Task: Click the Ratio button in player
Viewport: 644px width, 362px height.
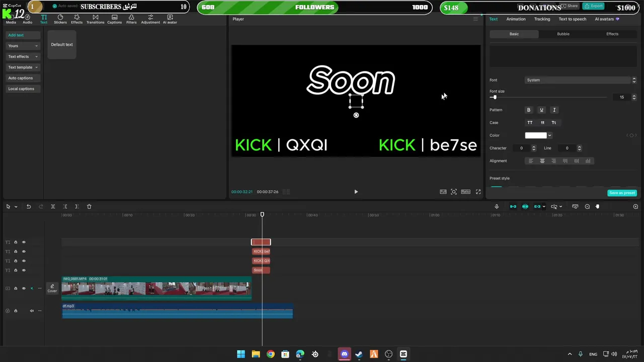Action: [465, 192]
